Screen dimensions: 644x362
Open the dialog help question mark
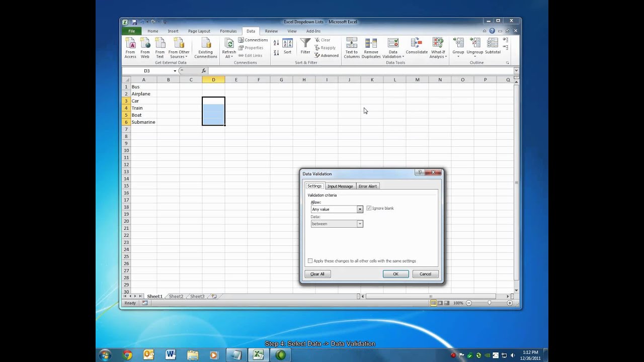pos(420,172)
